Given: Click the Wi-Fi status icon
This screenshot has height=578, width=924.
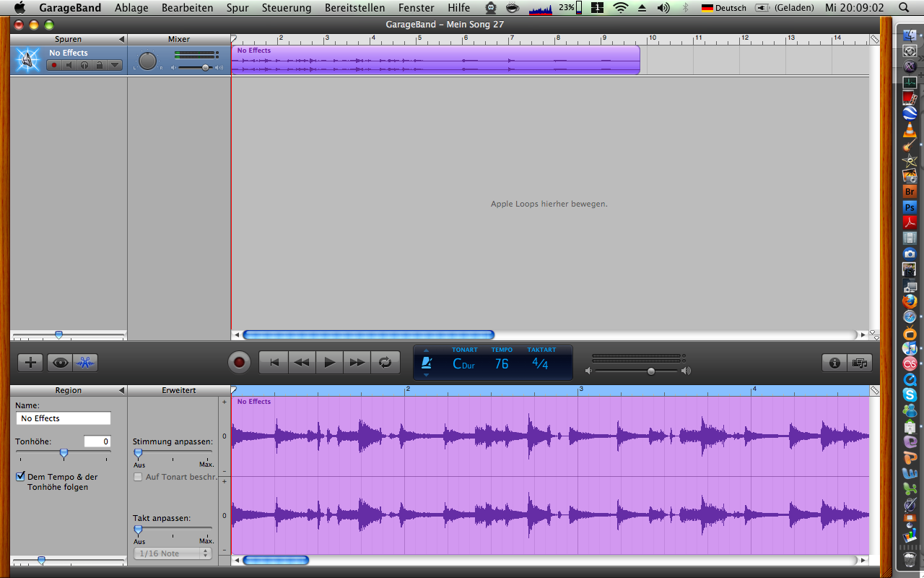Looking at the screenshot, I should (621, 8).
